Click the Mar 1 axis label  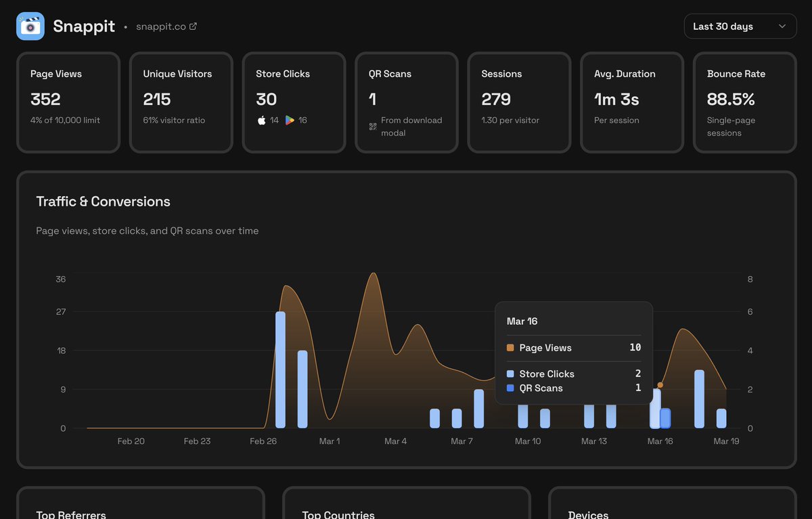pos(330,441)
